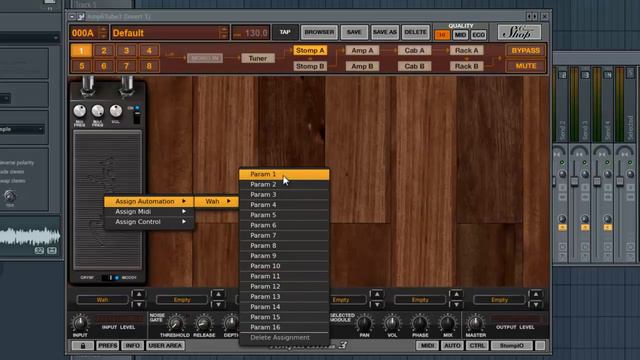Click down arrow of rightmost Empty slot
This screenshot has height=360, width=640.
(536, 304)
